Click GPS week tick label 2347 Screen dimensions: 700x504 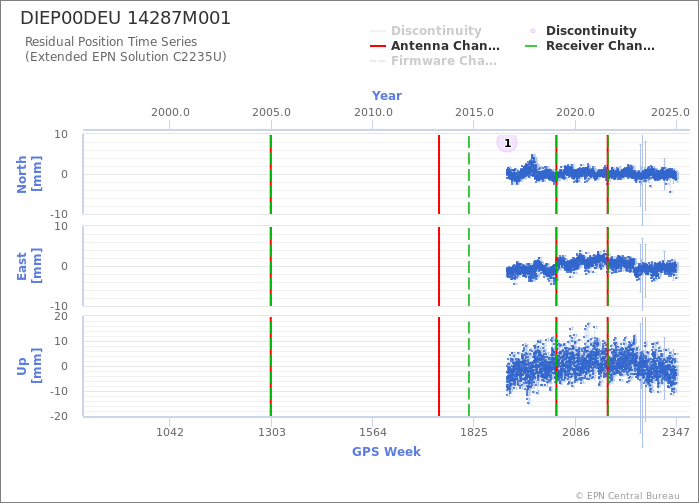coord(676,432)
